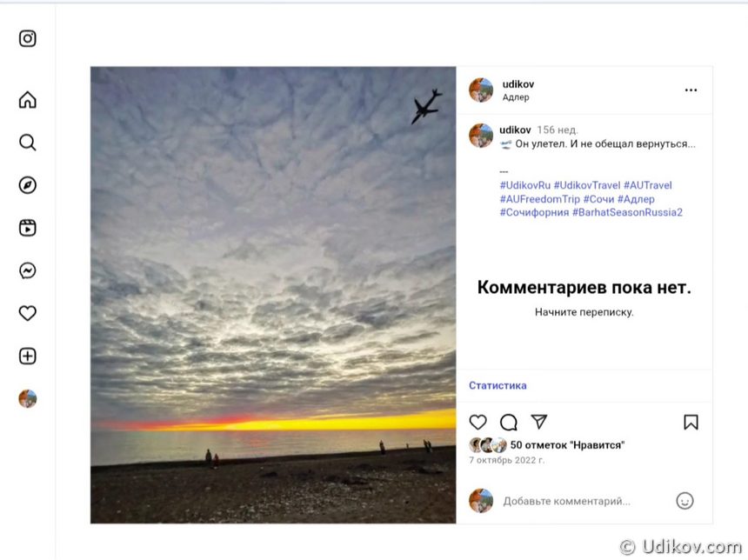Open Reels from the sidebar

28,228
